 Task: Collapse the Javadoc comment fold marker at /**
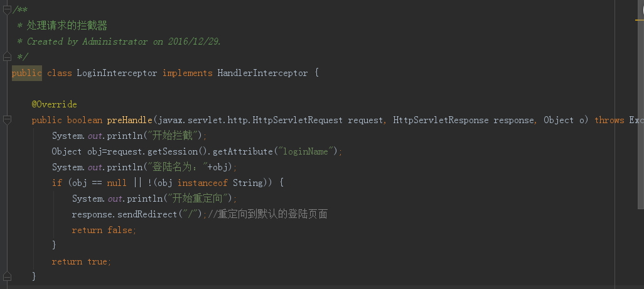click(6, 10)
